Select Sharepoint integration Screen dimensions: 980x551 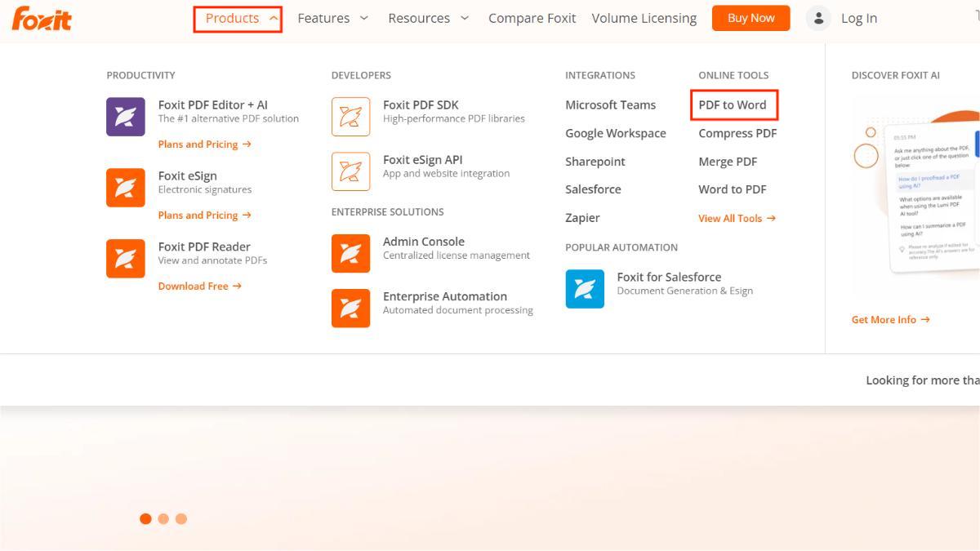coord(595,162)
